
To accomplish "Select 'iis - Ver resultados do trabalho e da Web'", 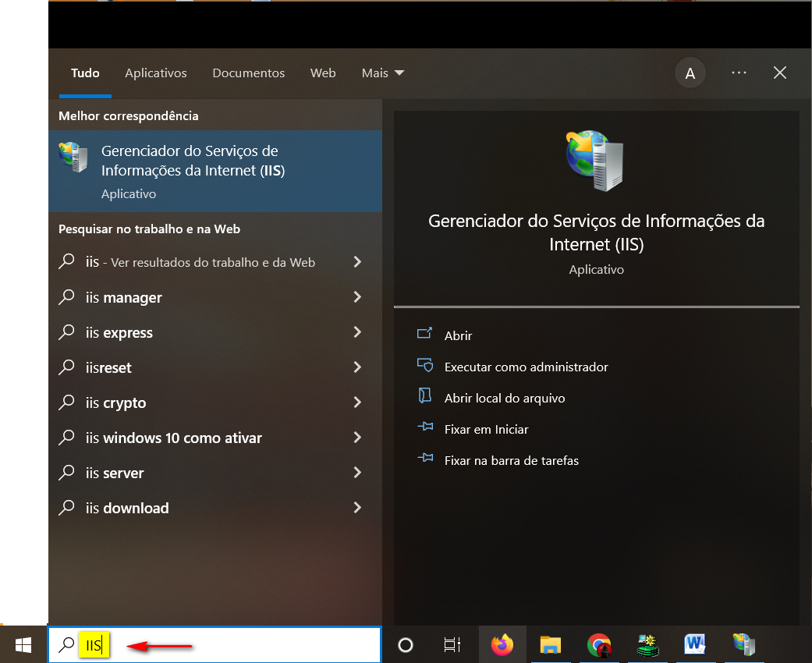I will (200, 262).
